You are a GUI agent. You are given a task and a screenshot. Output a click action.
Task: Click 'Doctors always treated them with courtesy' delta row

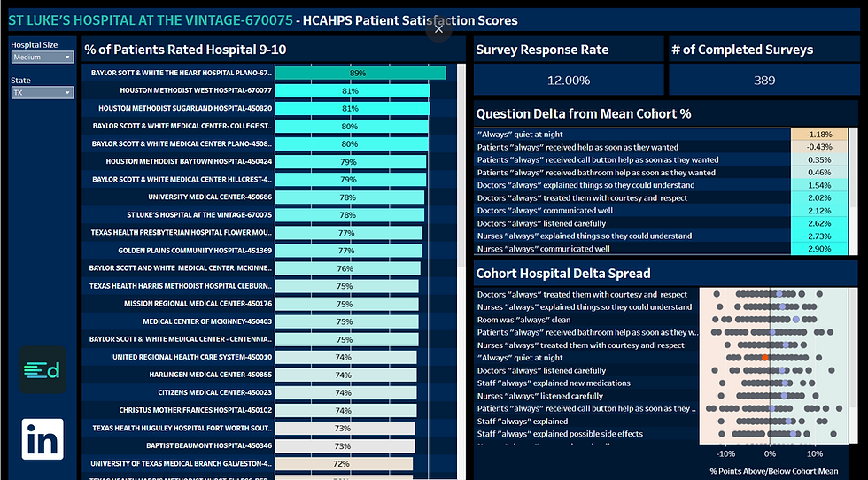[661, 197]
